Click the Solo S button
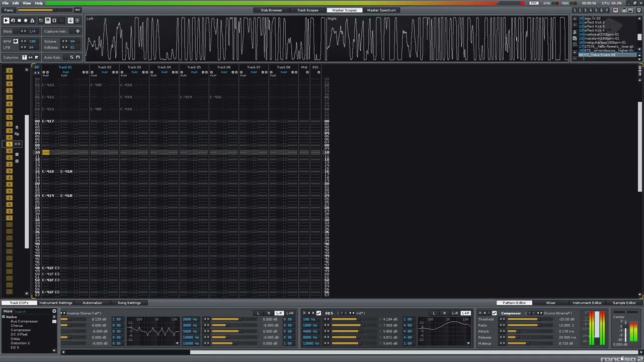This screenshot has width=644, height=362. [x=72, y=57]
